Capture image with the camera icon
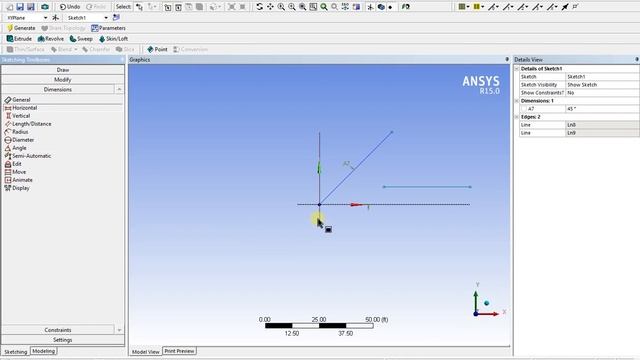 point(45,7)
